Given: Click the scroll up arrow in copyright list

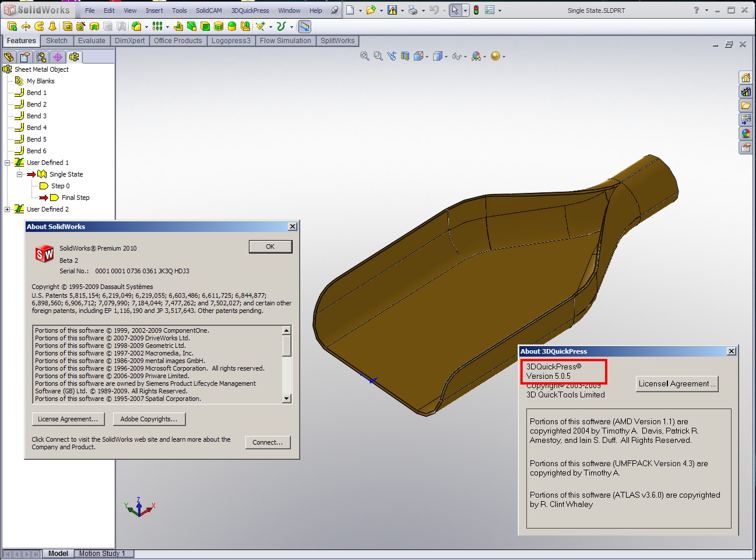Looking at the screenshot, I should 287,330.
